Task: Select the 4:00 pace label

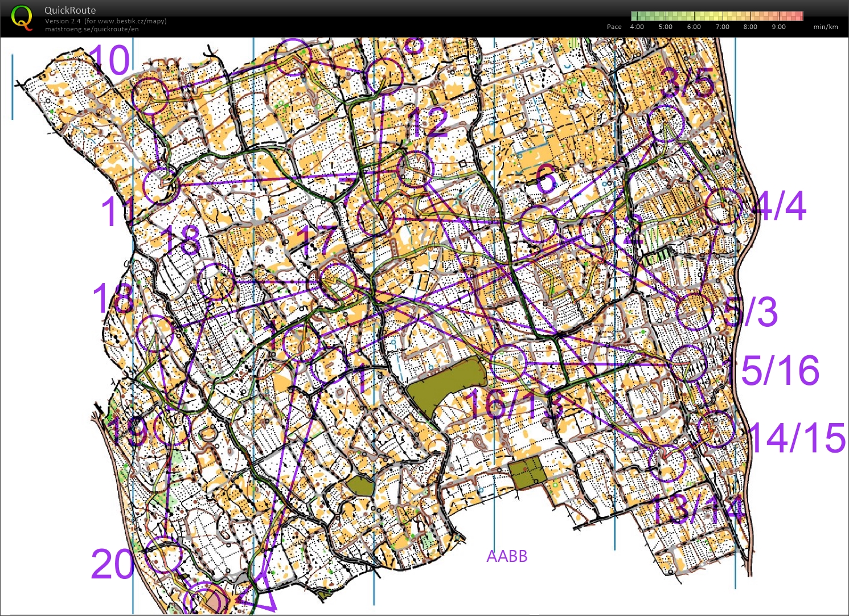Action: pyautogui.click(x=637, y=27)
